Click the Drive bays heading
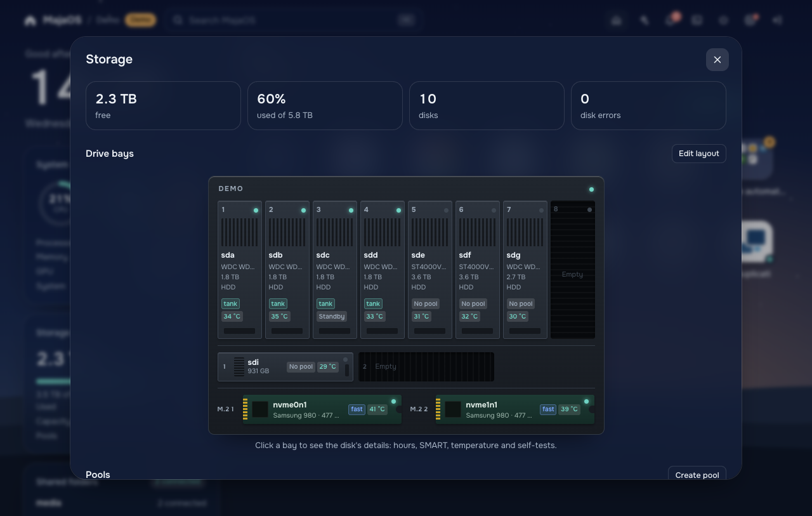Image resolution: width=812 pixels, height=516 pixels. click(x=110, y=154)
